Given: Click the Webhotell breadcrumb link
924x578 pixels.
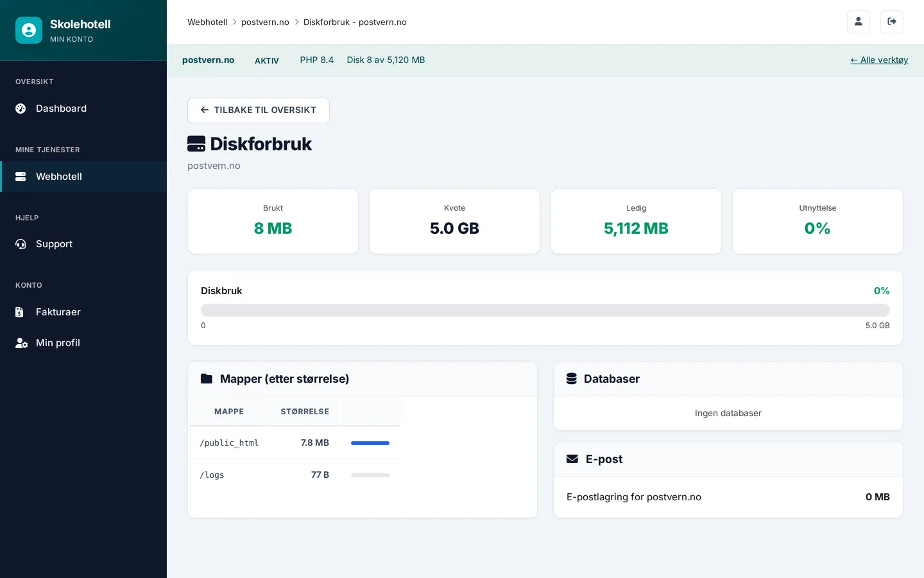Looking at the screenshot, I should pos(207,22).
